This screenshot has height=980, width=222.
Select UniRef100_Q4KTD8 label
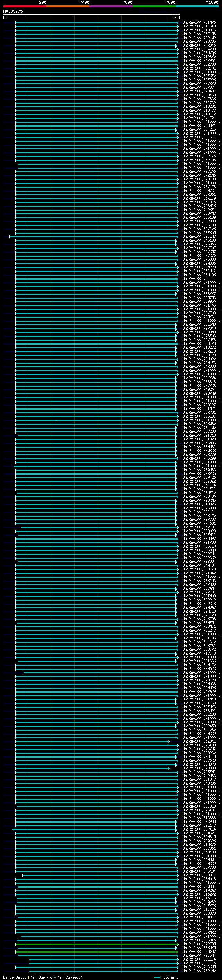199,619
